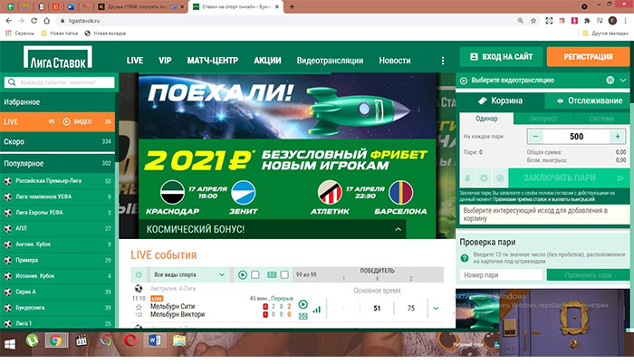Check the video broadcast filter checkbox

255,274
